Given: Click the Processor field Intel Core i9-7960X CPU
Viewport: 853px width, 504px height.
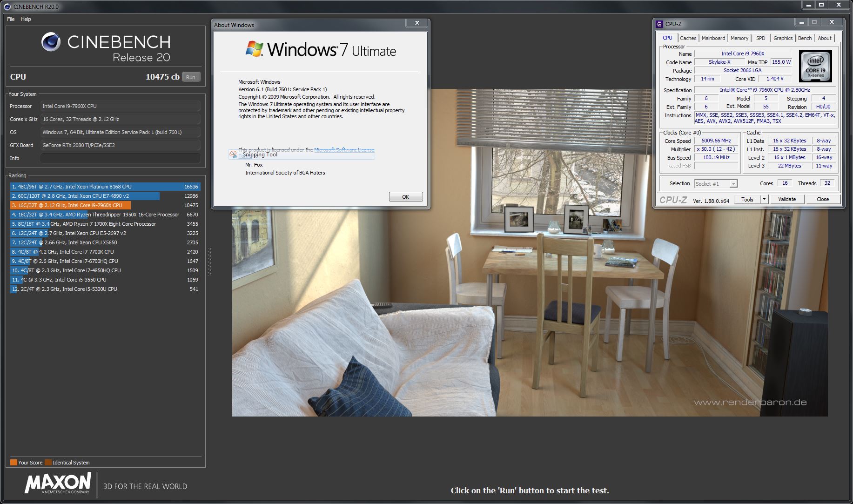Looking at the screenshot, I should pyautogui.click(x=120, y=106).
